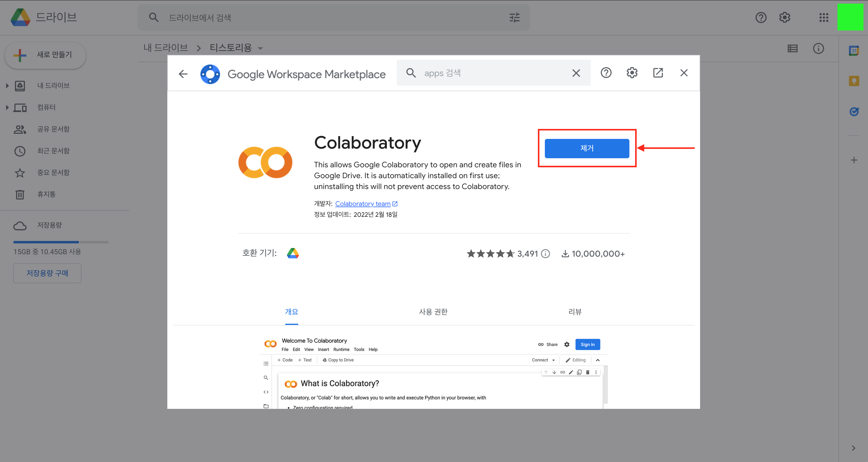Close the Marketplace dialog
868x462 pixels.
coord(684,73)
